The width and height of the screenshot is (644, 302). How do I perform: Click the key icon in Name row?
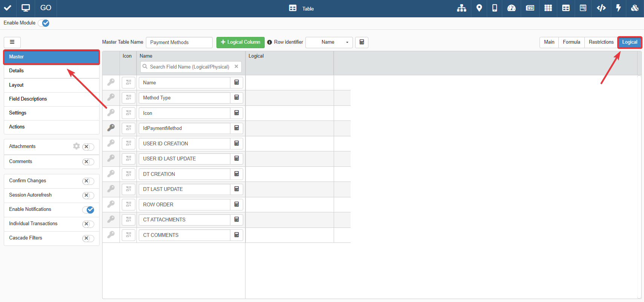pyautogui.click(x=111, y=82)
